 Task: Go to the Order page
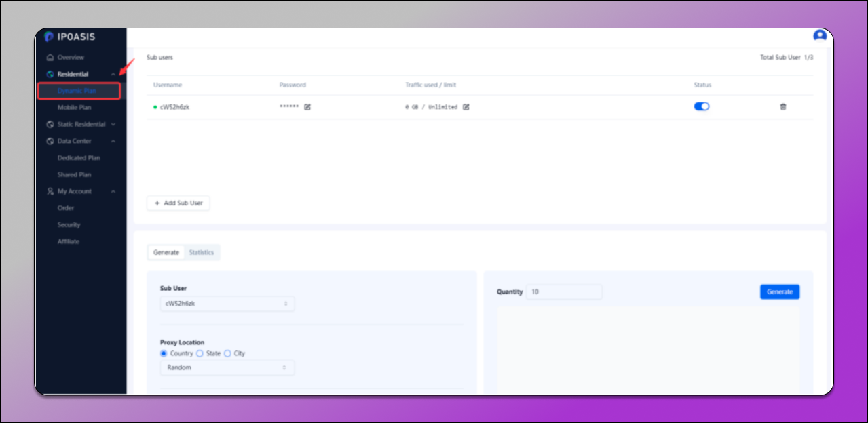click(x=66, y=208)
